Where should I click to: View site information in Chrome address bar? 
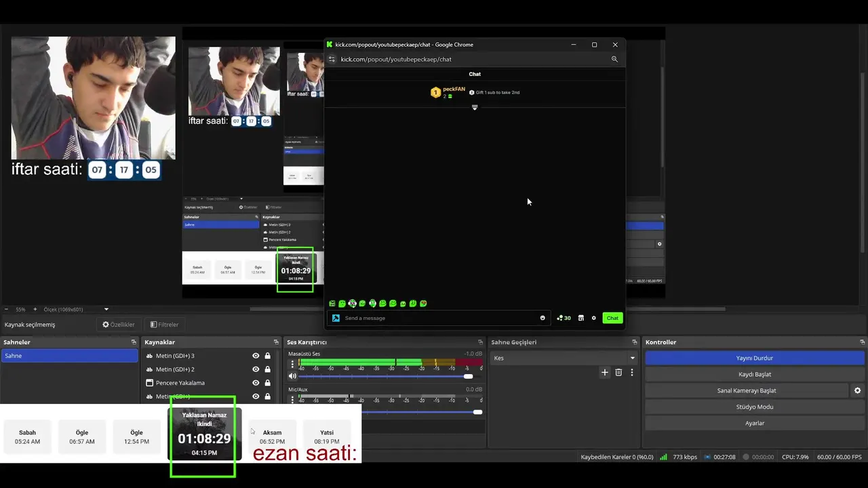pyautogui.click(x=332, y=59)
